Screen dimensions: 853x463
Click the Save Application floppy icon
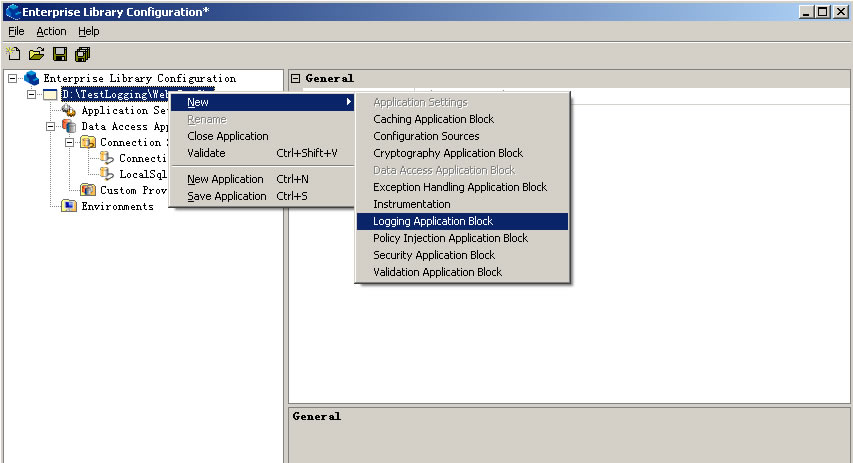(x=60, y=54)
